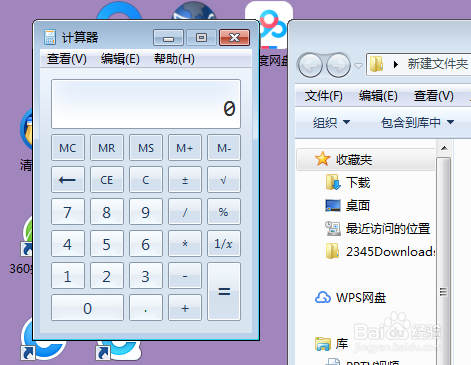This screenshot has height=365, width=471.
Task: Recall memory with the MR button
Action: (x=107, y=148)
